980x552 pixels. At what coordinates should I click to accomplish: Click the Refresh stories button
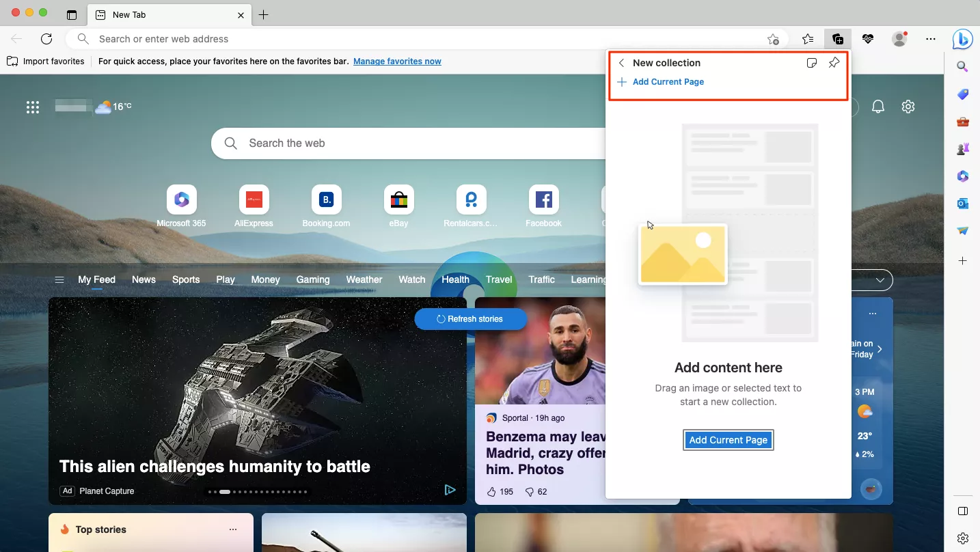470,319
